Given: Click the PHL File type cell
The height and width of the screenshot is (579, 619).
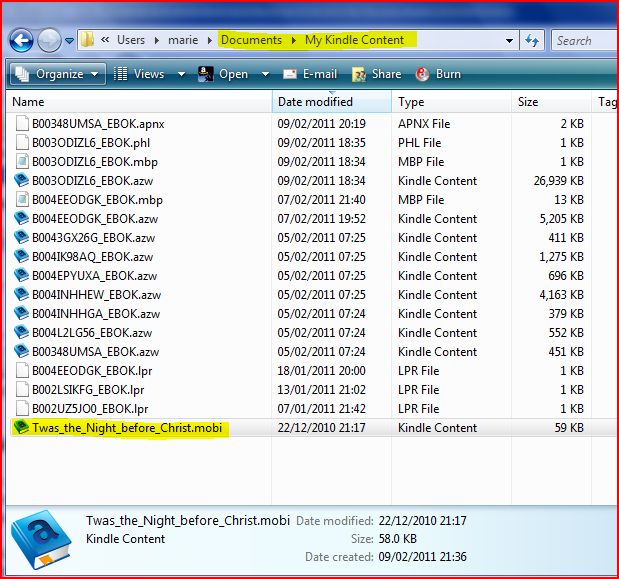Looking at the screenshot, I should pos(419,143).
